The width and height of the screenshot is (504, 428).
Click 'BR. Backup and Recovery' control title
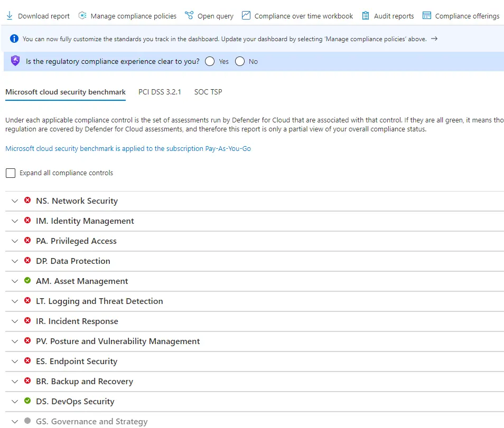tap(85, 382)
